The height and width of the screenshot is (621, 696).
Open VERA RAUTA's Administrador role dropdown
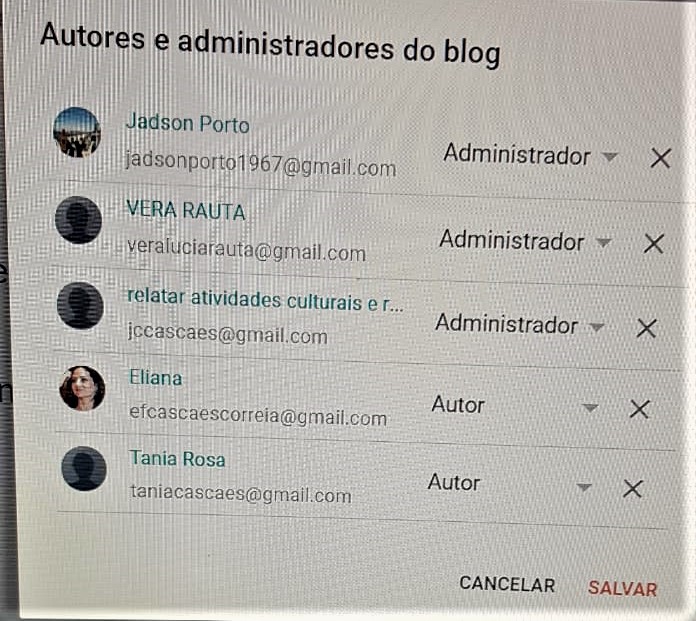click(526, 241)
